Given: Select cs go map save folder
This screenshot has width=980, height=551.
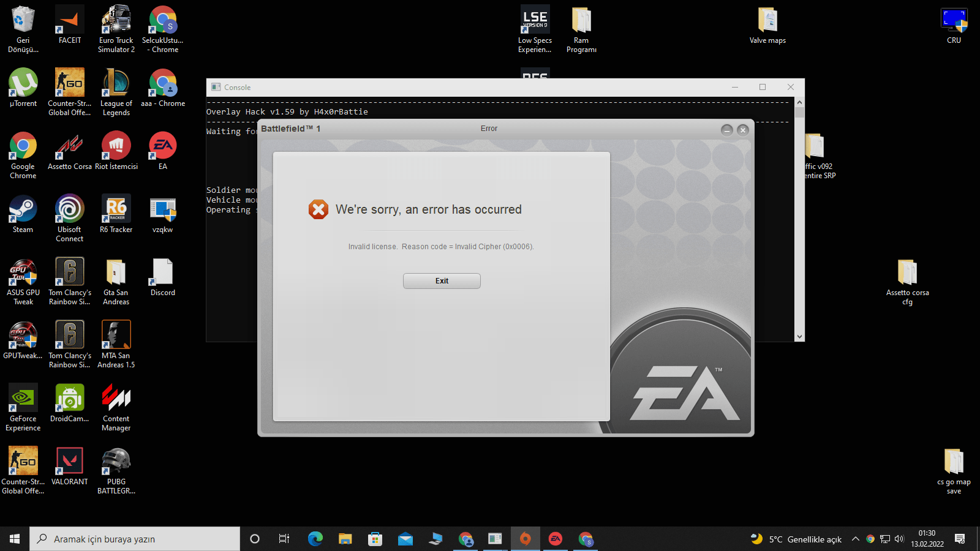Looking at the screenshot, I should (x=954, y=470).
